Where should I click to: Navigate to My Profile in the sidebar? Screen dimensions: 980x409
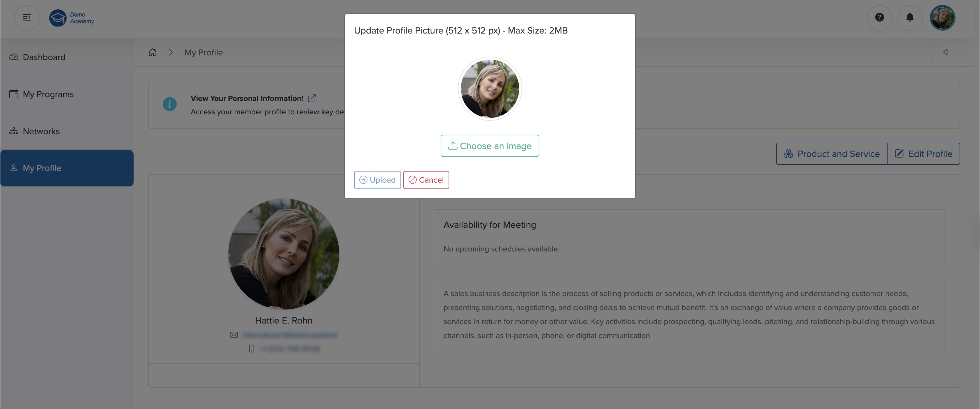tap(42, 168)
